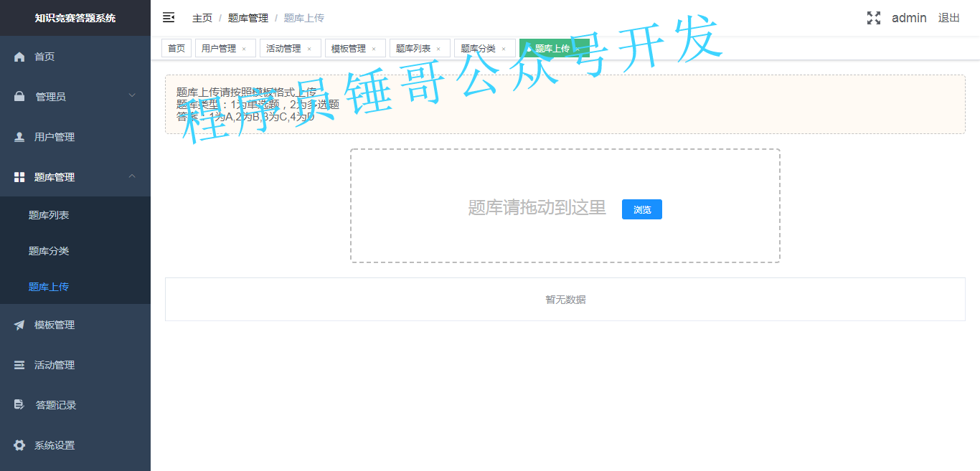Open 题库列表 in the sidebar
The width and height of the screenshot is (980, 471).
pos(75,214)
